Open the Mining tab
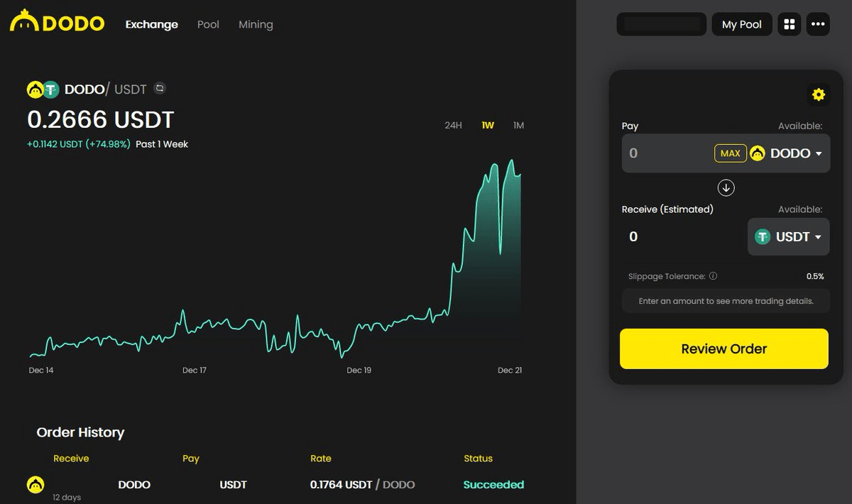Viewport: 852px width, 504px height. pyautogui.click(x=256, y=24)
